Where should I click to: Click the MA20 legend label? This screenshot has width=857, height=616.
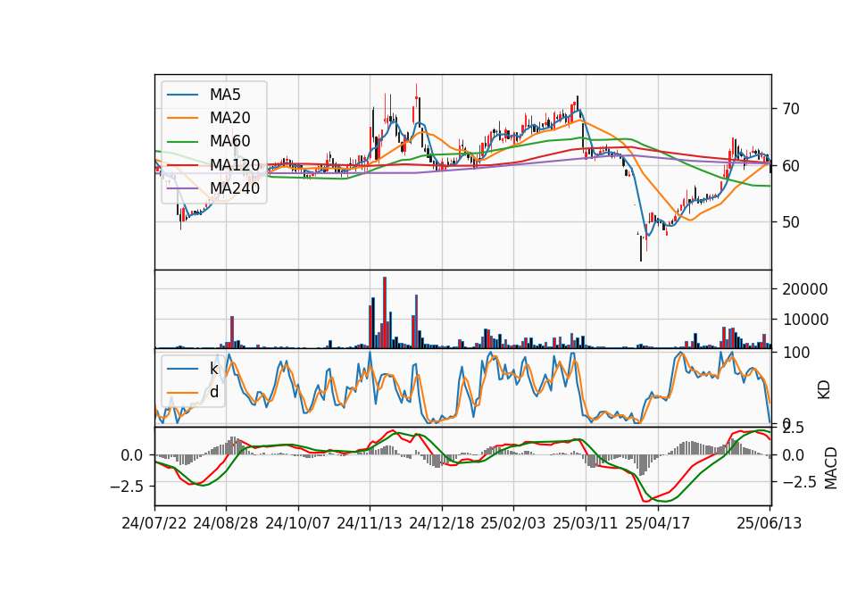coord(230,118)
